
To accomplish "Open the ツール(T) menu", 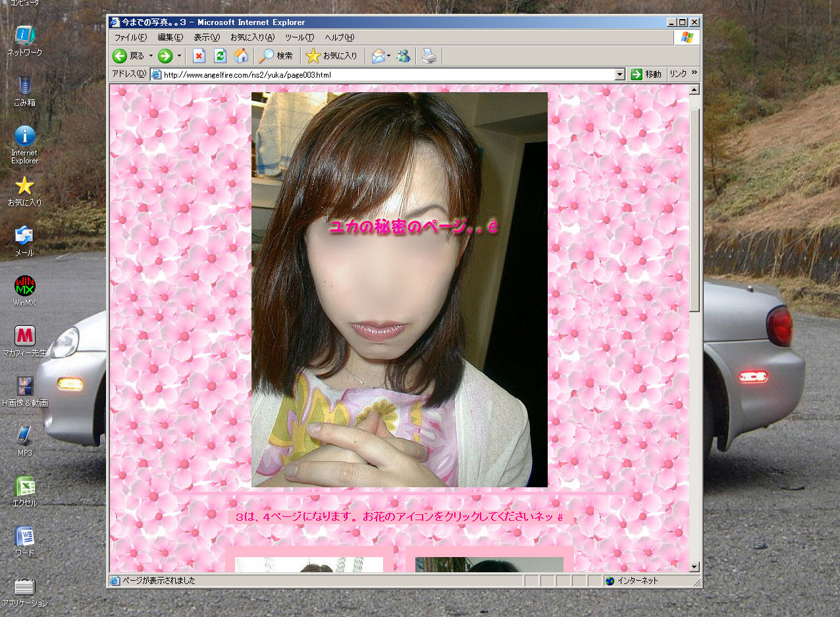I will [x=299, y=38].
